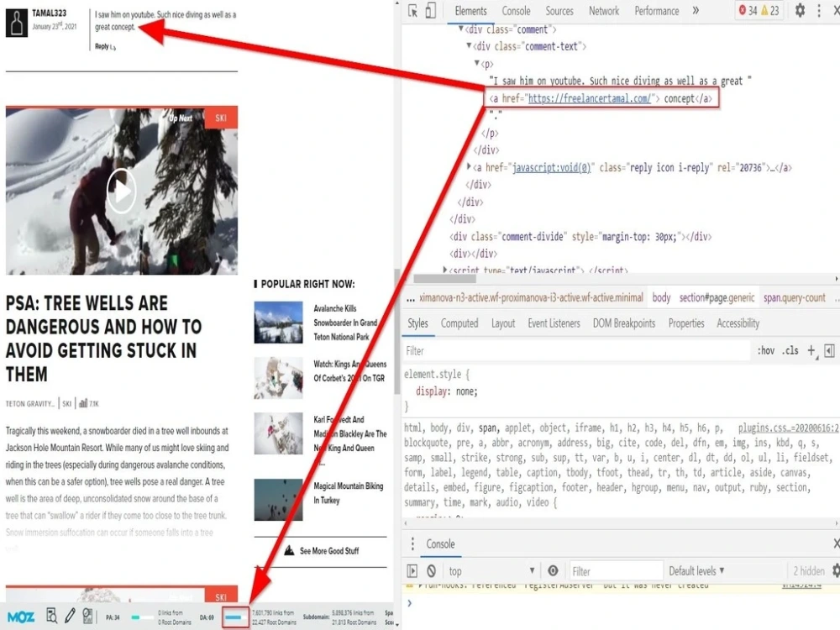840x630 pixels.
Task: Switch to the Console tab in DevTools
Action: [516, 11]
